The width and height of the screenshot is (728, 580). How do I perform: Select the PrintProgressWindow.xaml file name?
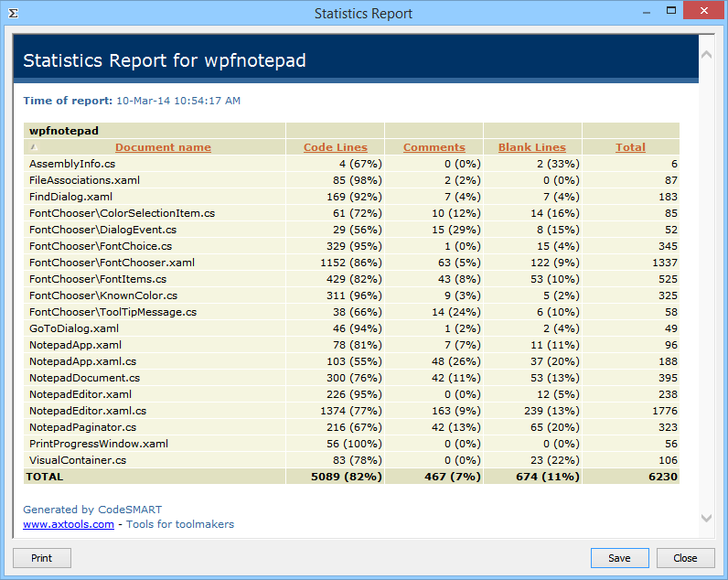tap(99, 444)
